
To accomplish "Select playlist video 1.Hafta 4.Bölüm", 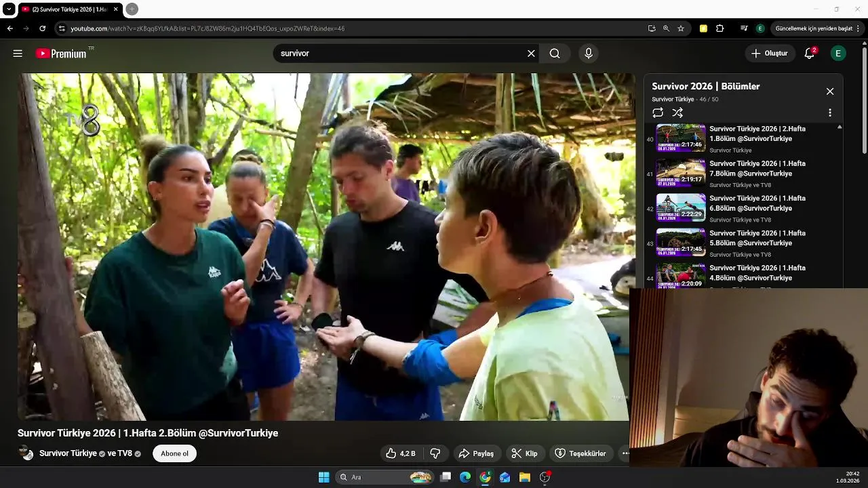I will point(743,276).
